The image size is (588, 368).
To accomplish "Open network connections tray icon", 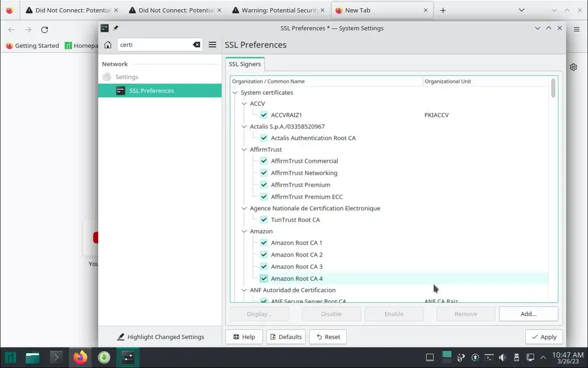I will coord(530,357).
